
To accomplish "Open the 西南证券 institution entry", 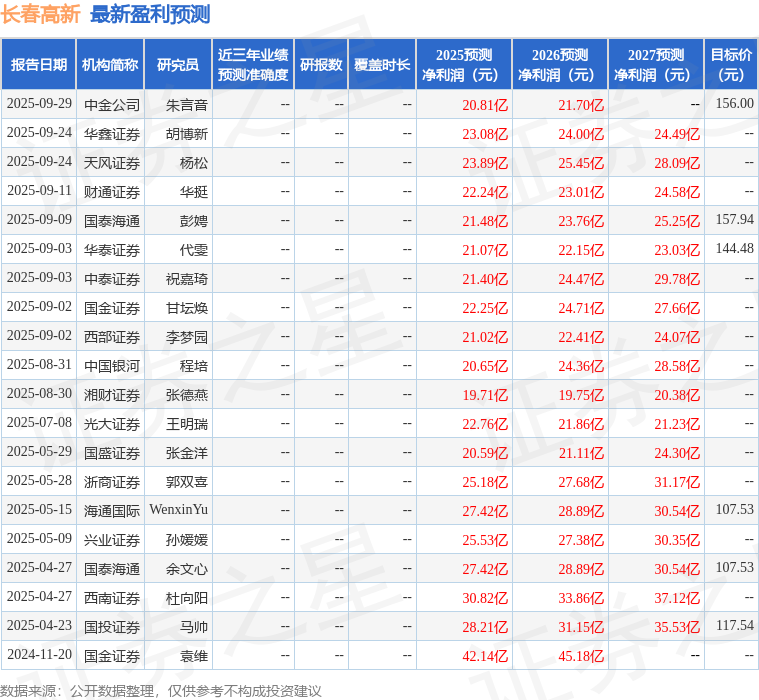I will click(x=112, y=597).
